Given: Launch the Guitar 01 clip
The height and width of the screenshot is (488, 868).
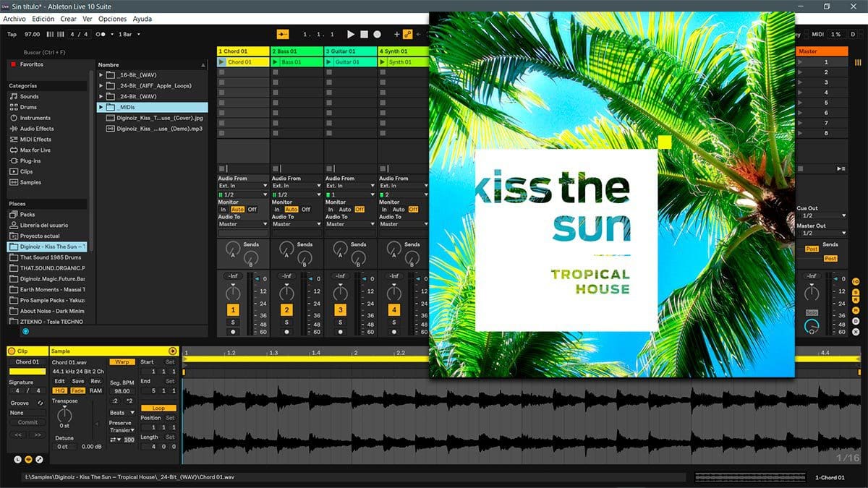Looking at the screenshot, I should [x=329, y=62].
